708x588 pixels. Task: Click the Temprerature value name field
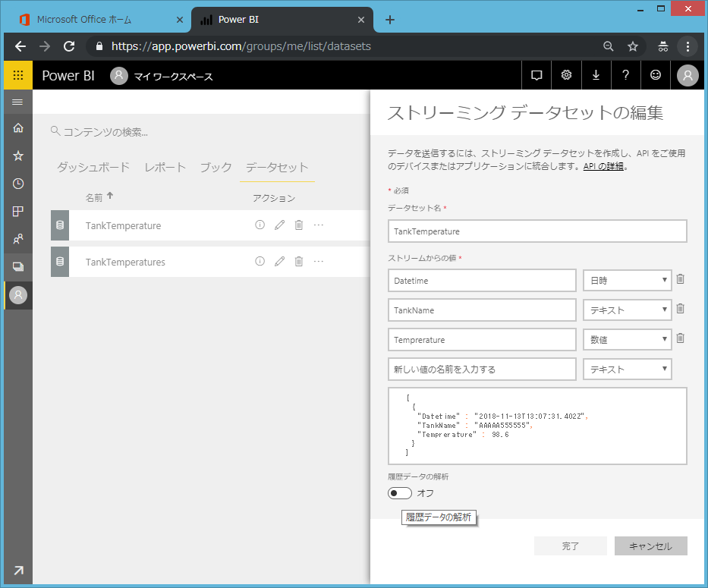pos(482,340)
